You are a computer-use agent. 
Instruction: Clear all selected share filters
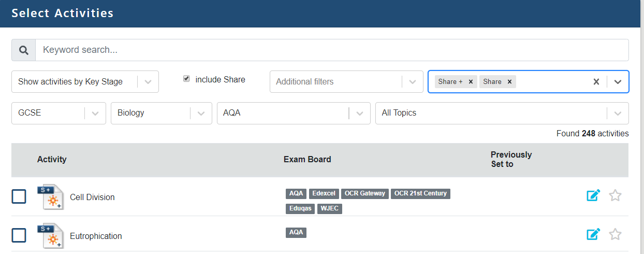point(596,81)
